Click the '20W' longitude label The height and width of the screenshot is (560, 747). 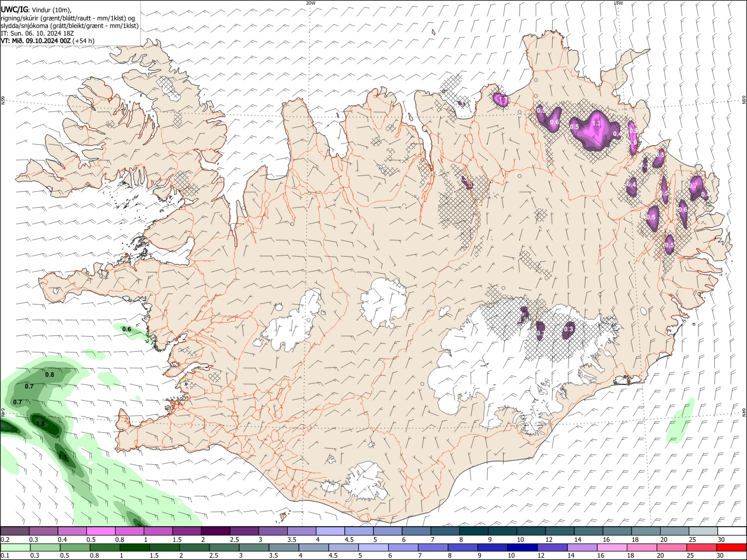(x=310, y=3)
